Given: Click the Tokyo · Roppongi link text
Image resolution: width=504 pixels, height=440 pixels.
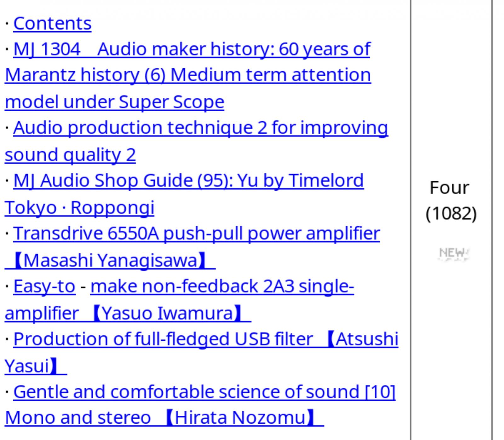Looking at the screenshot, I should click(80, 207).
